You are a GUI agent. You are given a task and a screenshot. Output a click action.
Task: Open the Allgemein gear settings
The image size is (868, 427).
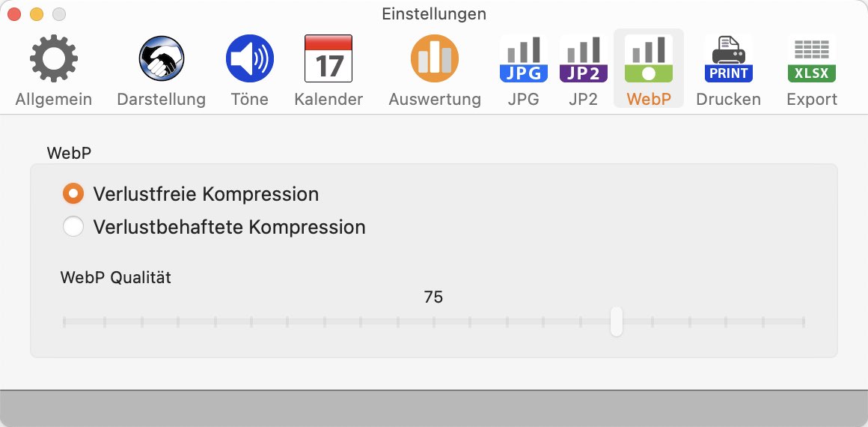54,58
